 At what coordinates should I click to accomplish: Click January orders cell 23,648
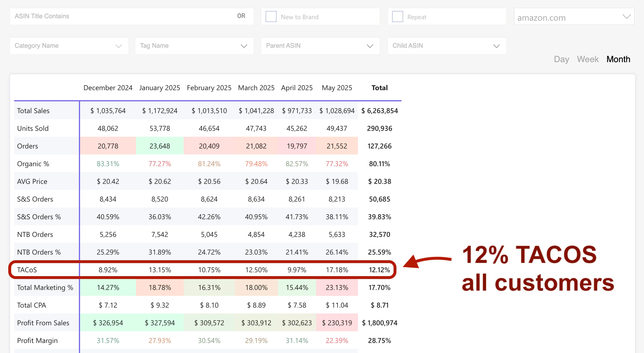(160, 146)
